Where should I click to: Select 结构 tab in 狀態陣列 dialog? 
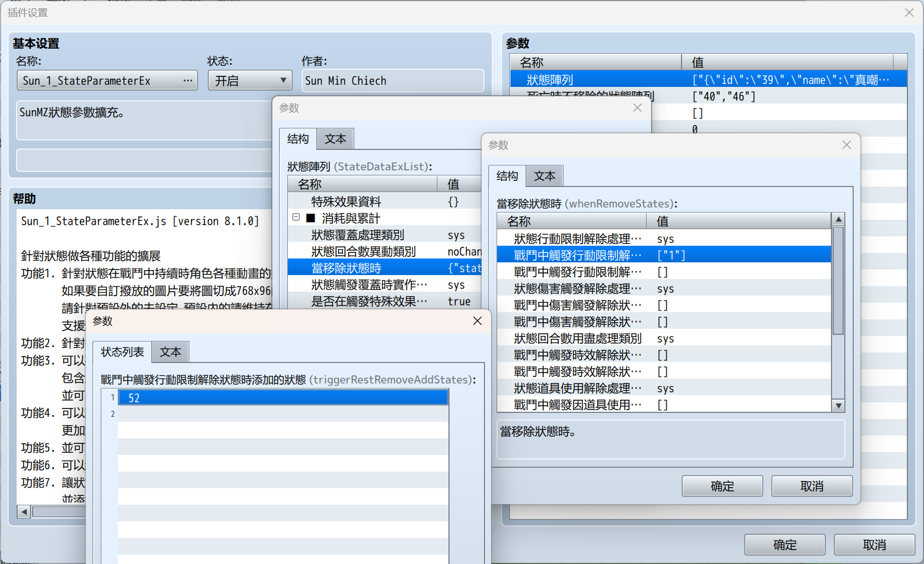tap(298, 139)
